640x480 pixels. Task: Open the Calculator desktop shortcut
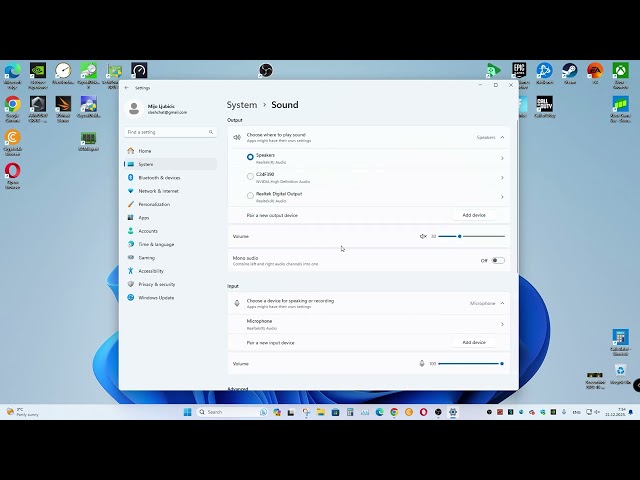620,342
